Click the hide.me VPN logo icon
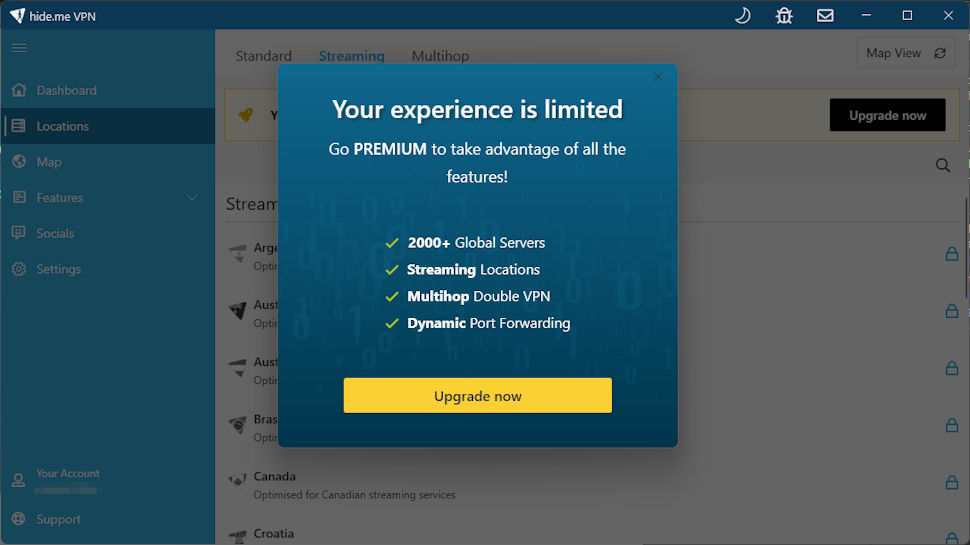The width and height of the screenshot is (970, 545). point(17,15)
